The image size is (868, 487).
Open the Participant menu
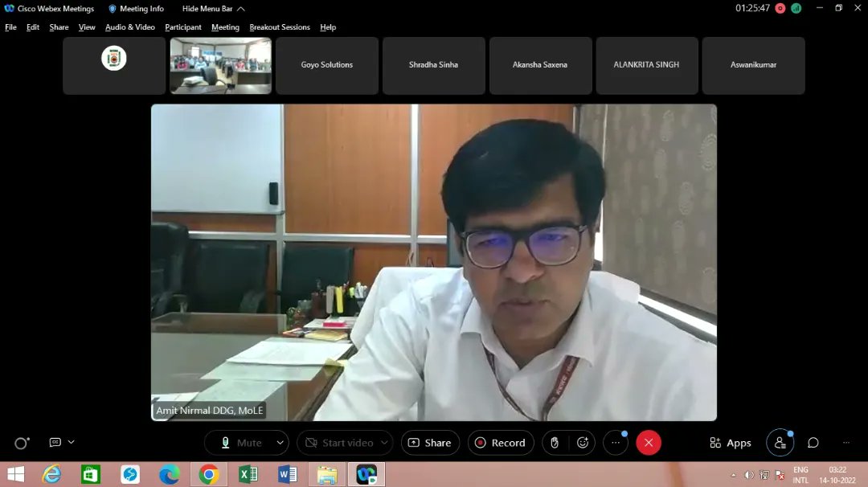click(x=183, y=27)
